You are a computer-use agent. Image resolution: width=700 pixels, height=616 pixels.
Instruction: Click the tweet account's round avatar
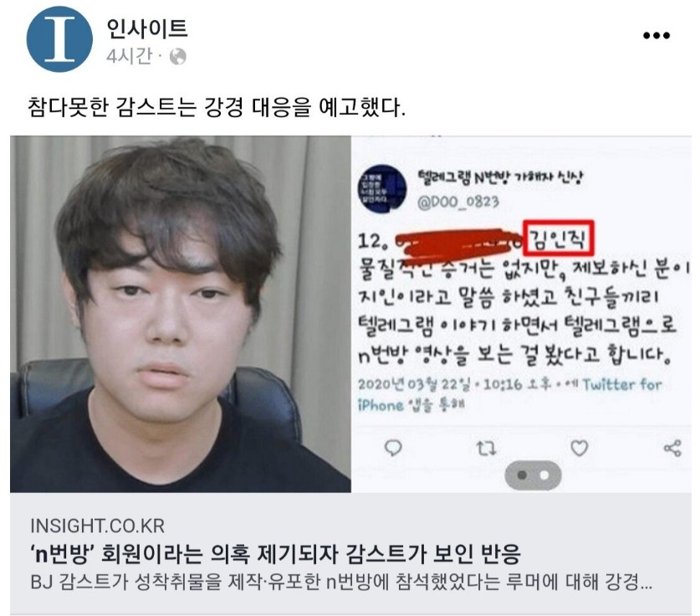(x=382, y=189)
